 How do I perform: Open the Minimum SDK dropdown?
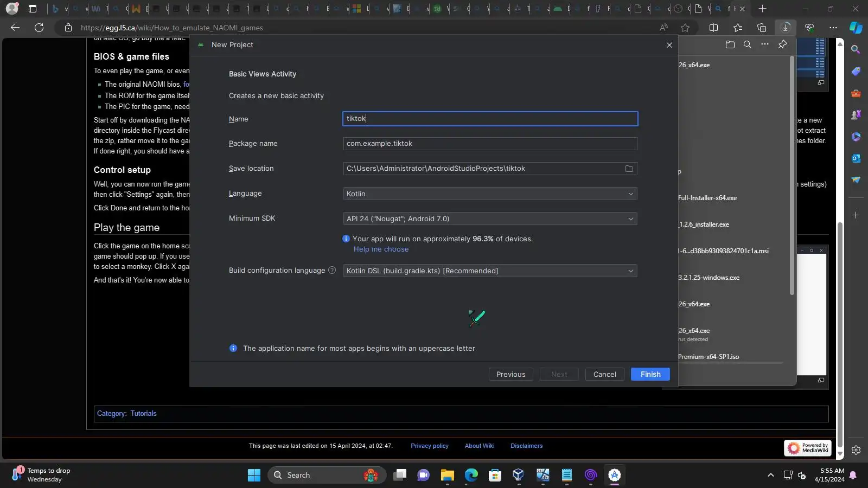pyautogui.click(x=490, y=219)
